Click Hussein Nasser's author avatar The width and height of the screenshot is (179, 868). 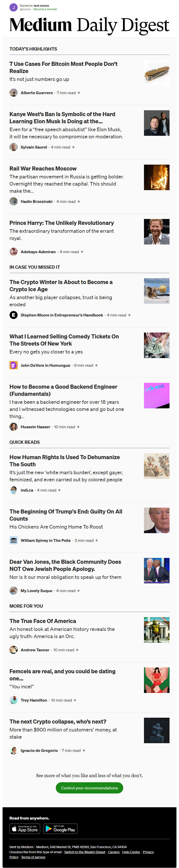(14, 426)
